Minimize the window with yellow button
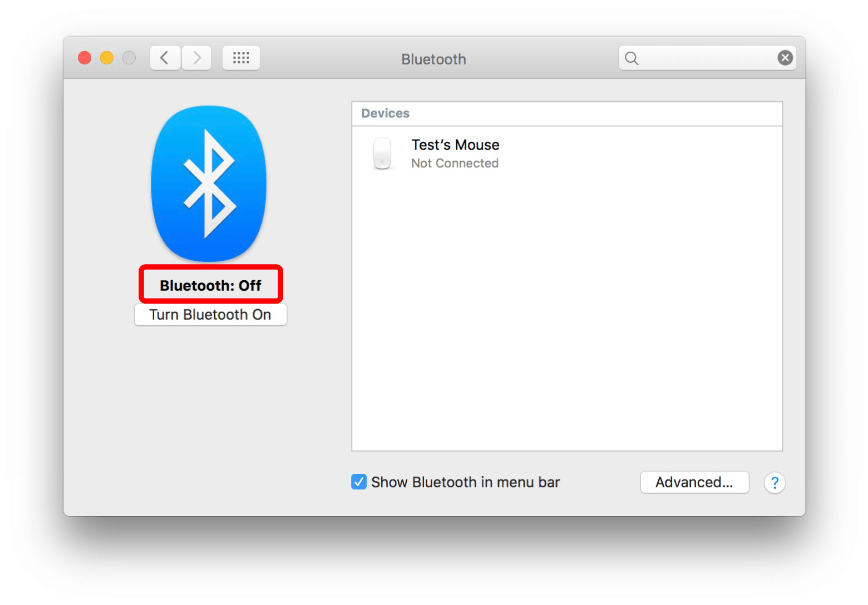This screenshot has width=868, height=605. 107,58
